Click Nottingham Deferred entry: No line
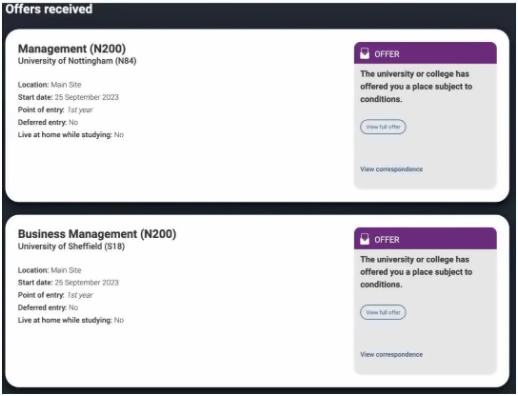Viewport: 518px width, 396px height. tap(48, 122)
